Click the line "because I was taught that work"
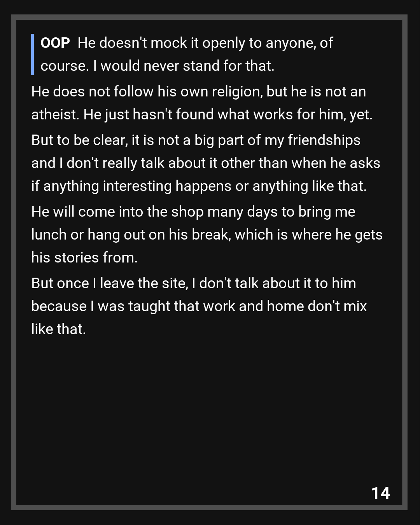The height and width of the screenshot is (525, 420). 199,306
